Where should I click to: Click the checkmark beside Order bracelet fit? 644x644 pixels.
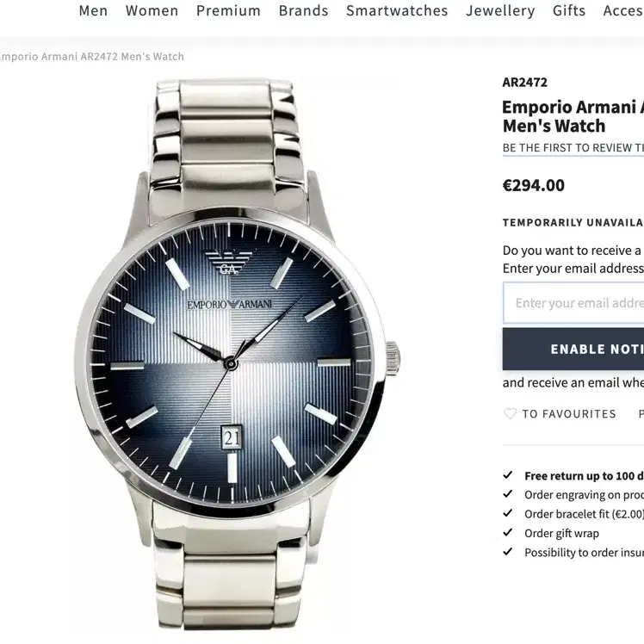click(x=508, y=513)
